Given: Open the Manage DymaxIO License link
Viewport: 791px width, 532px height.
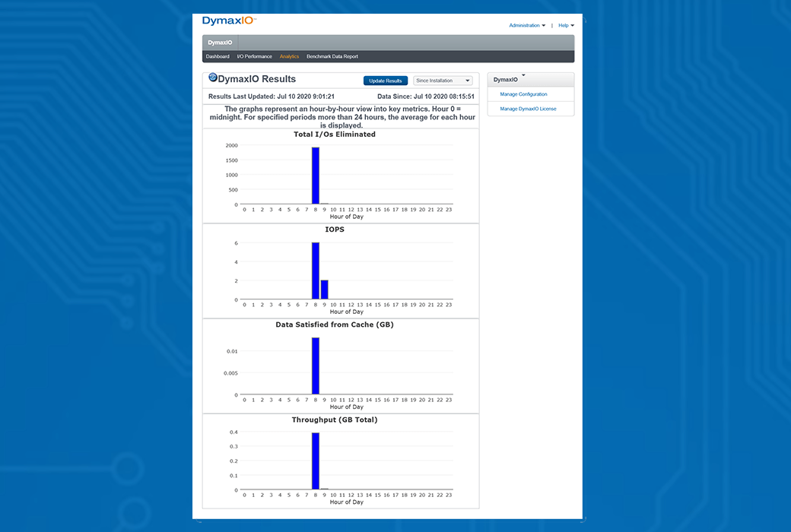Looking at the screenshot, I should tap(528, 109).
